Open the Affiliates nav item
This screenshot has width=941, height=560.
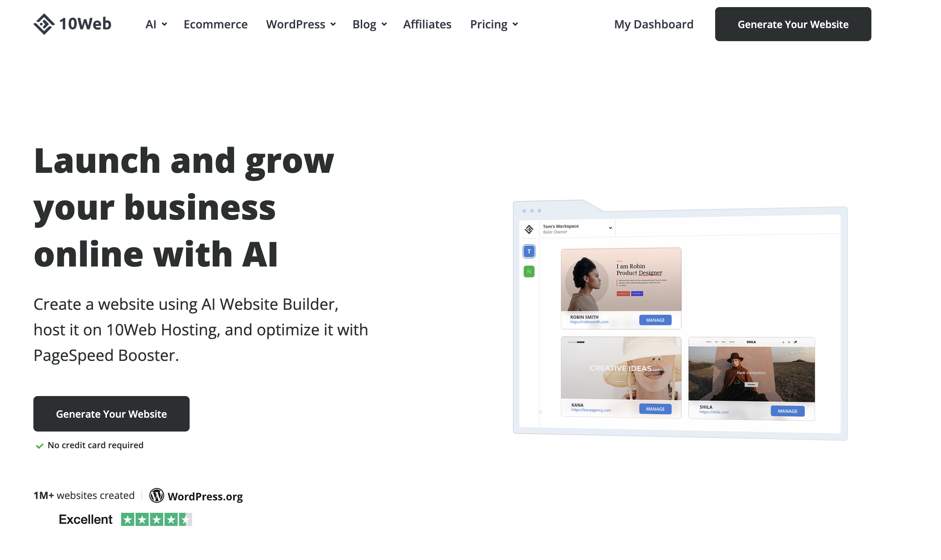pos(427,24)
